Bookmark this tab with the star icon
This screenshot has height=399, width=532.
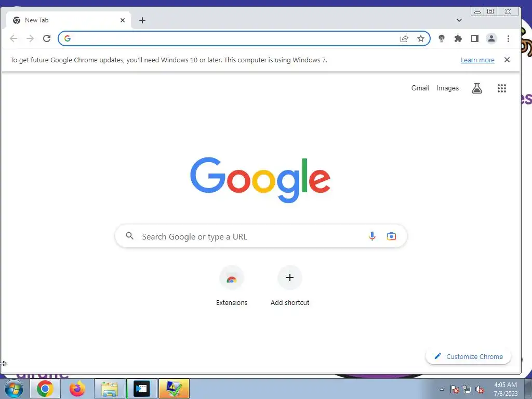421,38
